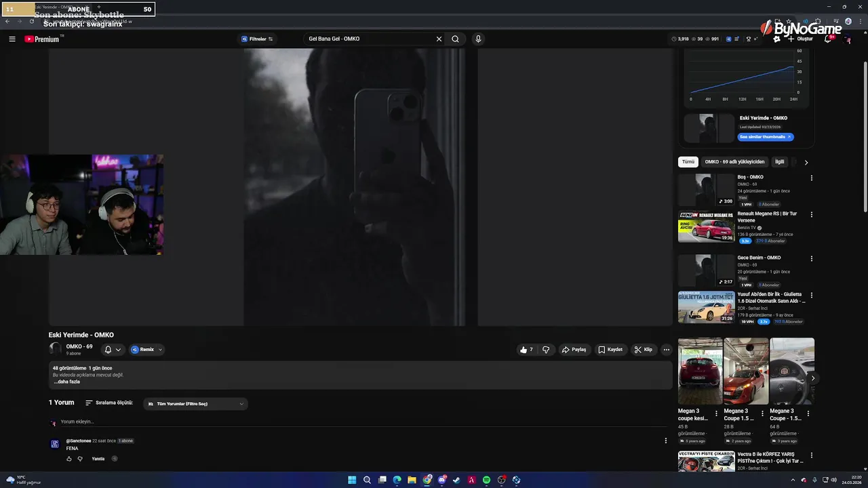
Task: Click the Yorum ekleyin comment field
Action: point(362,422)
